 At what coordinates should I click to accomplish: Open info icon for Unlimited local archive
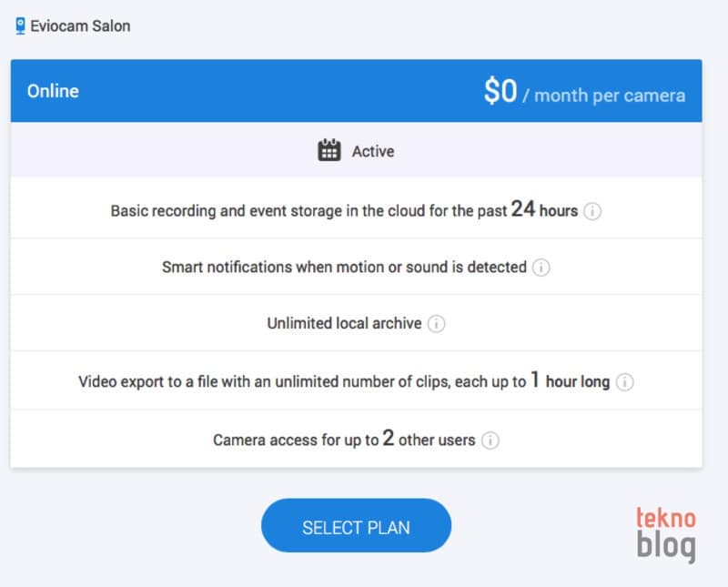pos(436,324)
